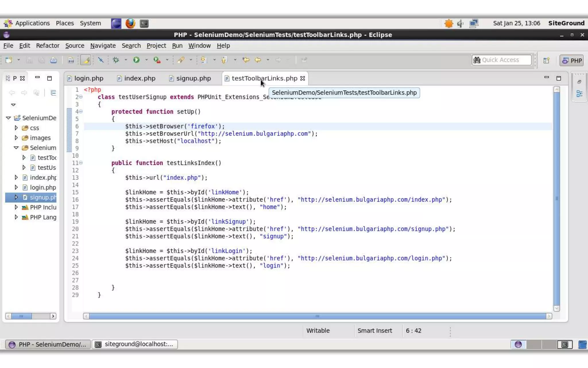Image resolution: width=588 pixels, height=368 pixels.
Task: Click the Quick Access search field
Action: pos(501,60)
